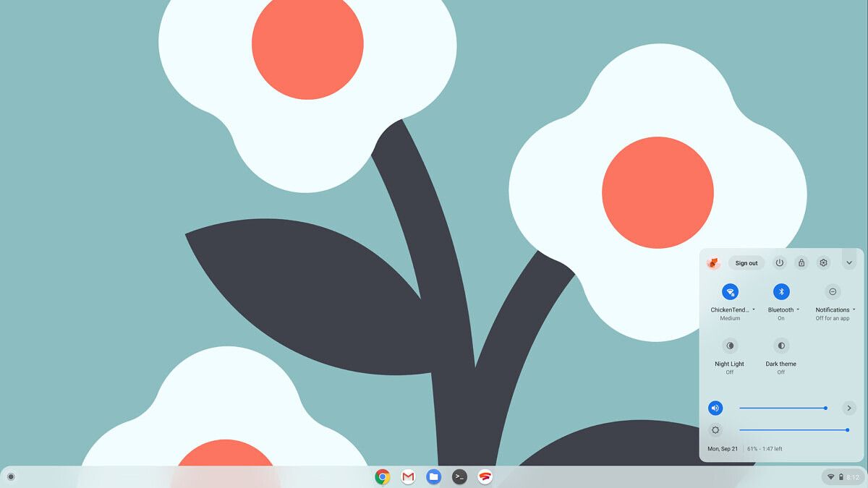Viewport: 868px width, 488px height.
Task: Launch Chrome from the shelf
Action: coord(382,476)
